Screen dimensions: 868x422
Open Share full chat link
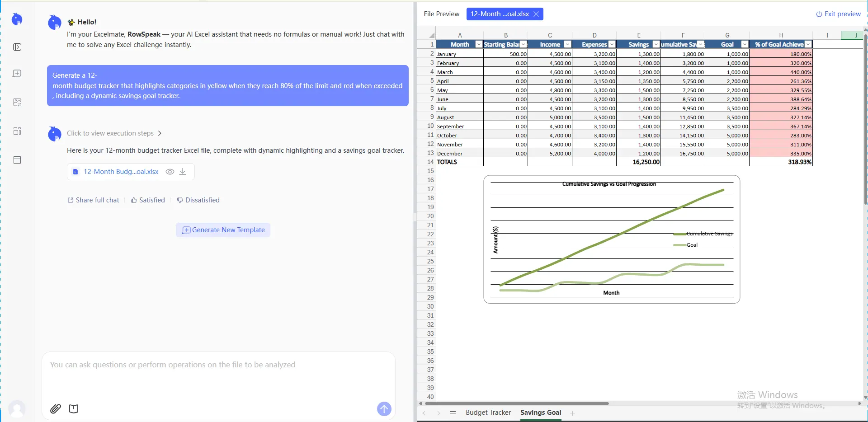click(93, 200)
